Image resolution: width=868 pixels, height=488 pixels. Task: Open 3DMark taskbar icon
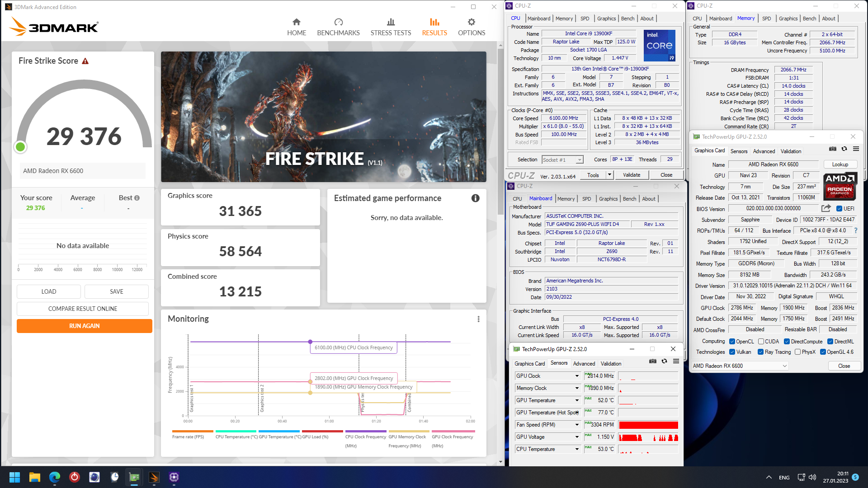click(154, 477)
